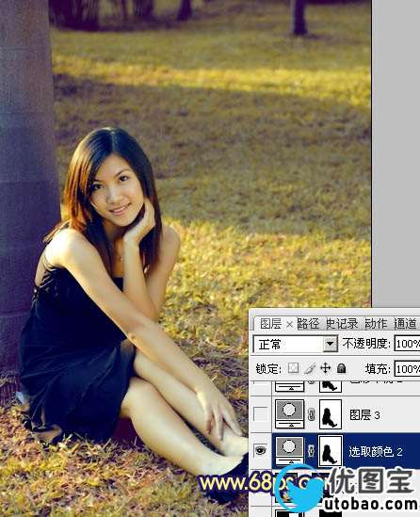Select adjustment icon of 选取颜色 2 layer
Image resolution: width=420 pixels, height=517 pixels.
click(x=289, y=451)
